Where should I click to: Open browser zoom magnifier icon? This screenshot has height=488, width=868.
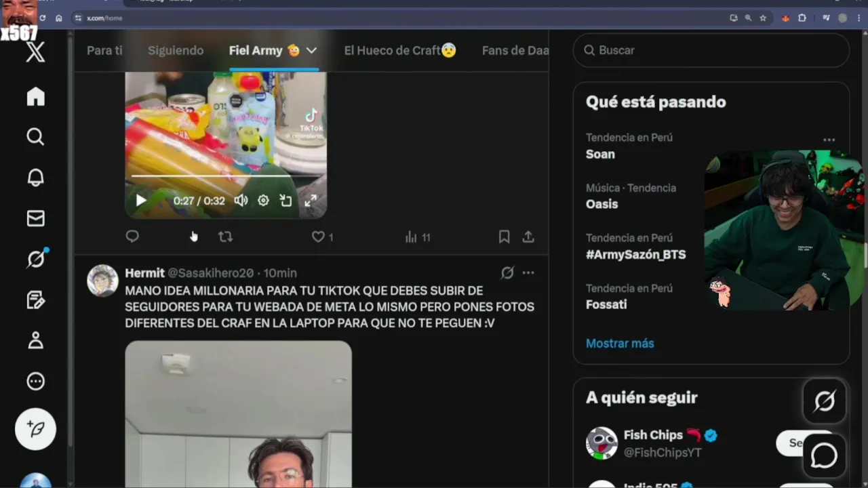[748, 18]
